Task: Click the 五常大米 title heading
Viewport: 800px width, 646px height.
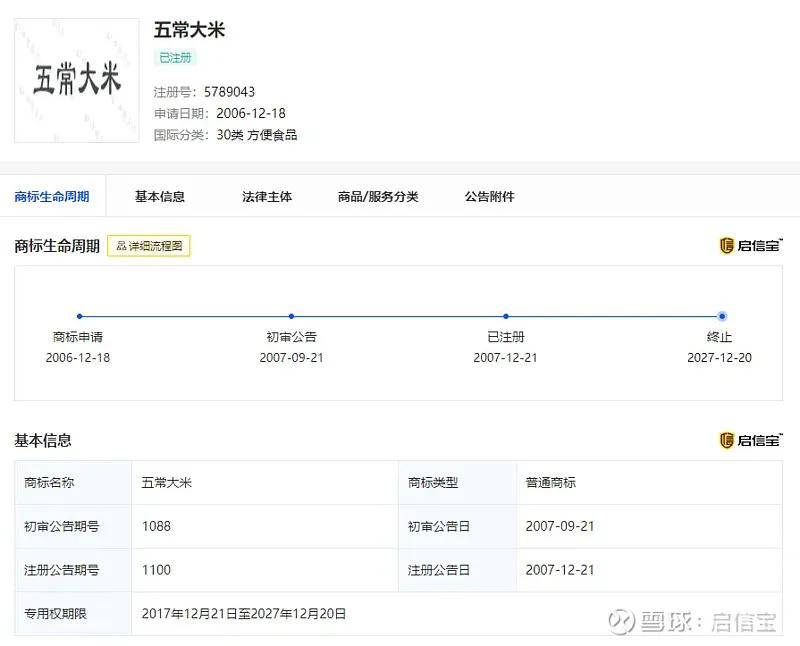Action: click(x=189, y=30)
